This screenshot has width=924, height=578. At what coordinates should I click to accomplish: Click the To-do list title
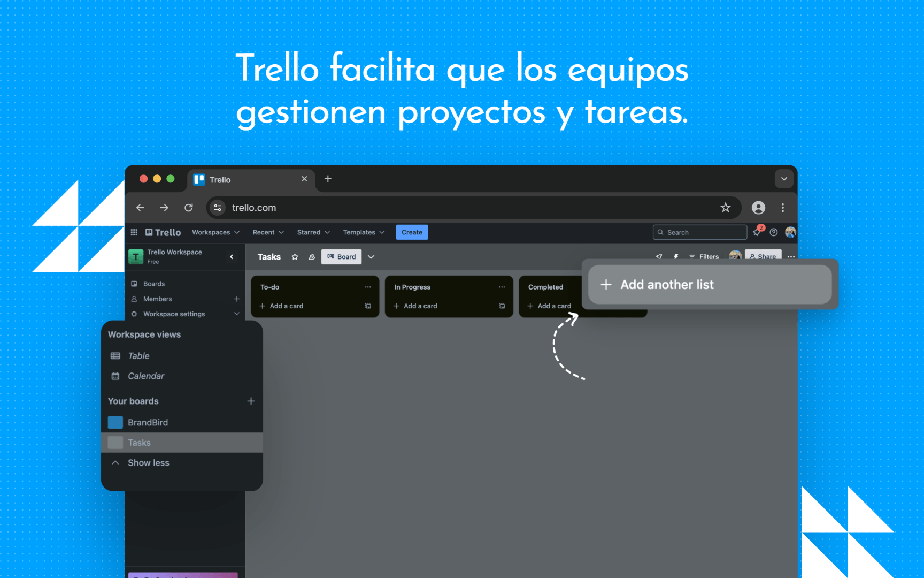(270, 287)
